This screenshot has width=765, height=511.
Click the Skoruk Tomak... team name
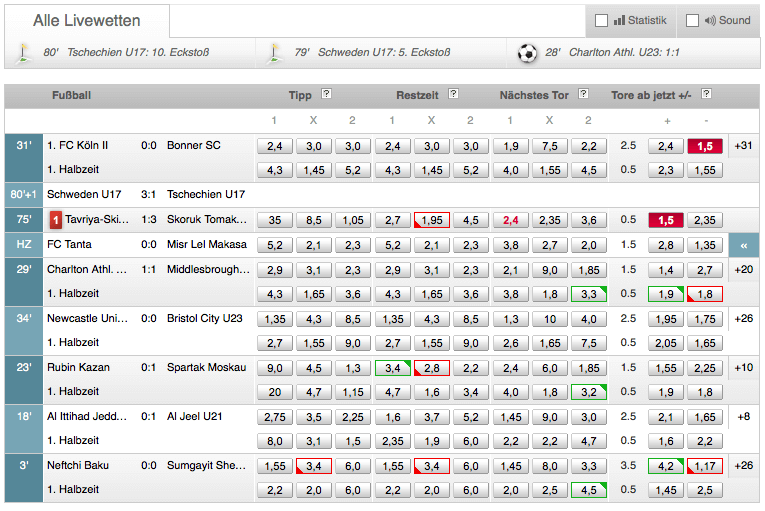point(207,220)
